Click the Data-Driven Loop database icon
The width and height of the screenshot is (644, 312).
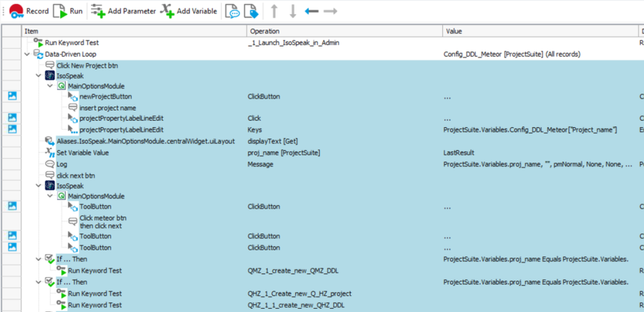pyautogui.click(x=38, y=54)
